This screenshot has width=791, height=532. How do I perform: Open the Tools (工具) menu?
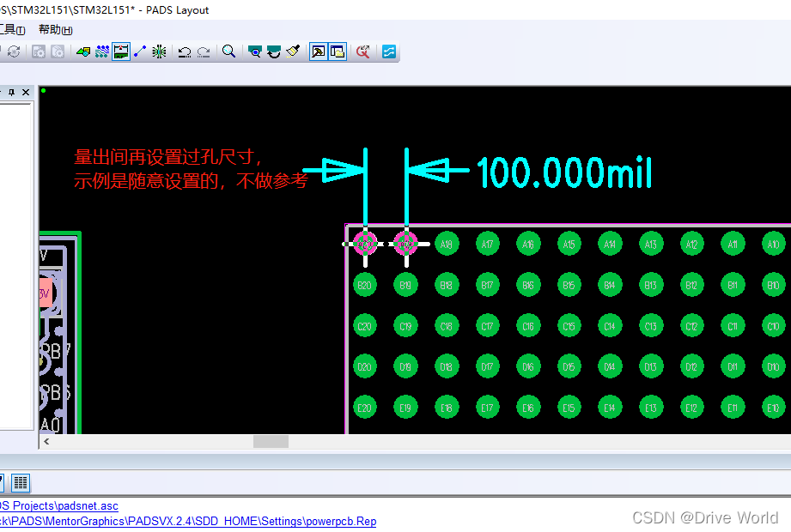point(12,30)
